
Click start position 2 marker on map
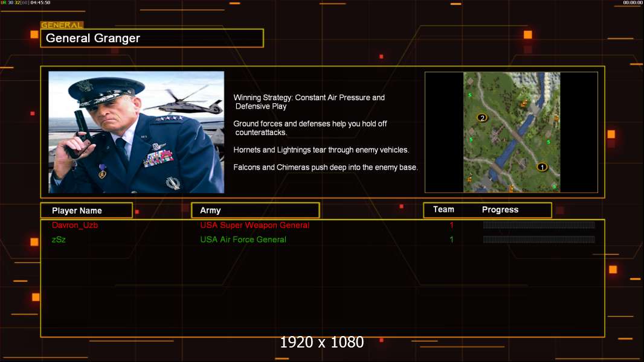coord(482,118)
